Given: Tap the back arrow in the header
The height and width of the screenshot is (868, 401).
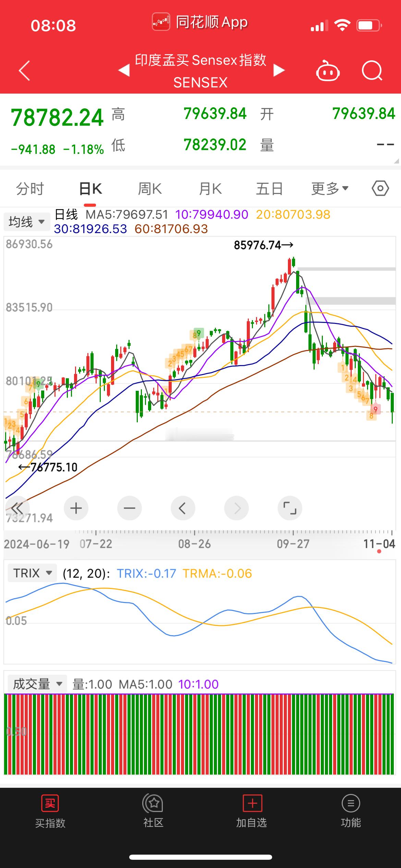Looking at the screenshot, I should [24, 71].
